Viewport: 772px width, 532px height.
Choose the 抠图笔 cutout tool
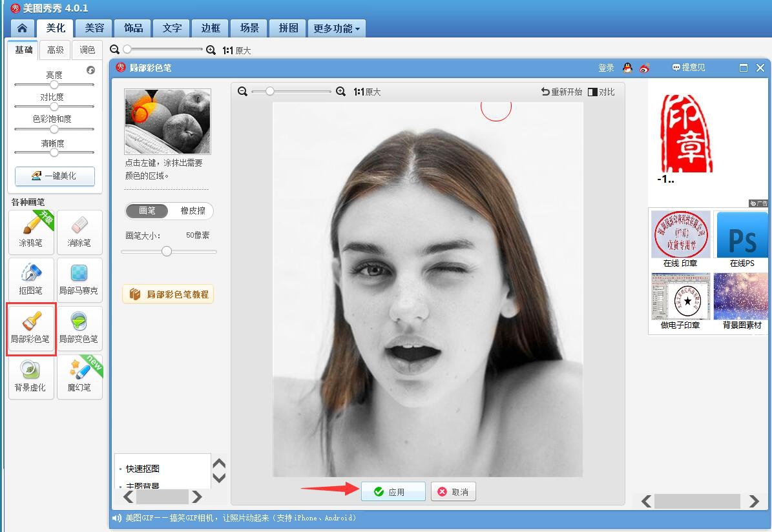31,280
